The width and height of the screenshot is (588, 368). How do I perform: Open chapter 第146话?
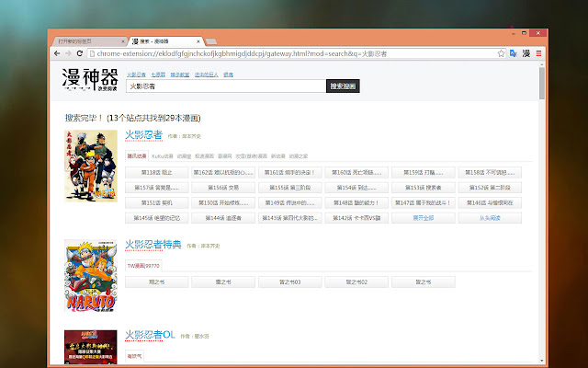tap(490, 202)
